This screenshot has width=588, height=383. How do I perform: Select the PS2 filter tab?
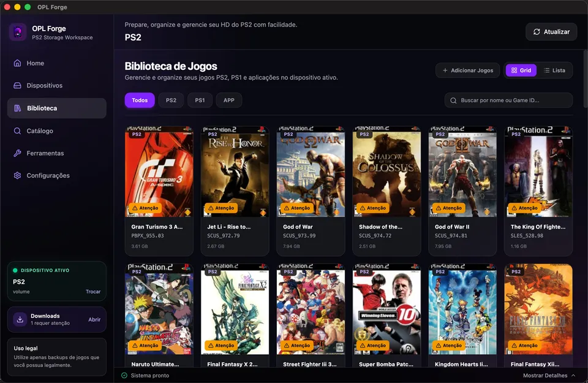(171, 100)
